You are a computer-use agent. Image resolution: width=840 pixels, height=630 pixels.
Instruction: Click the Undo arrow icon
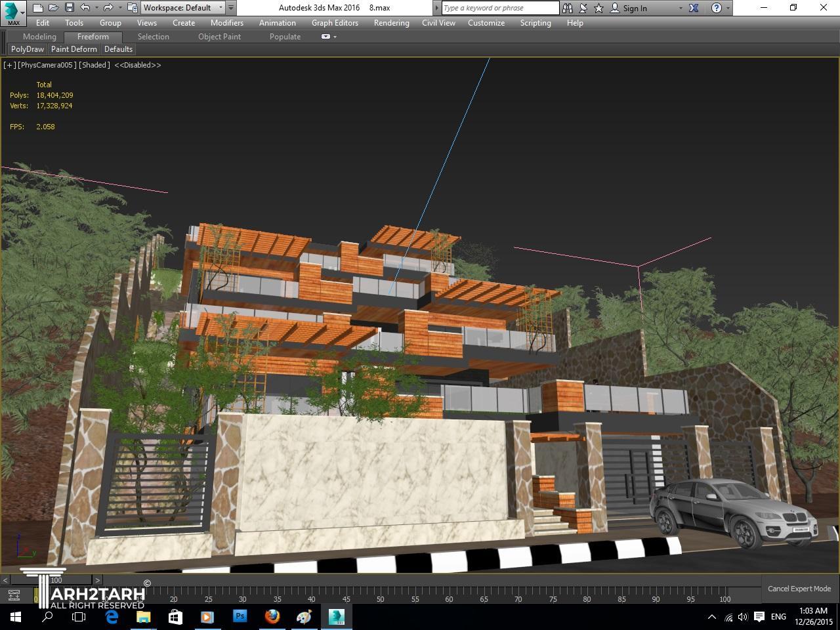85,8
